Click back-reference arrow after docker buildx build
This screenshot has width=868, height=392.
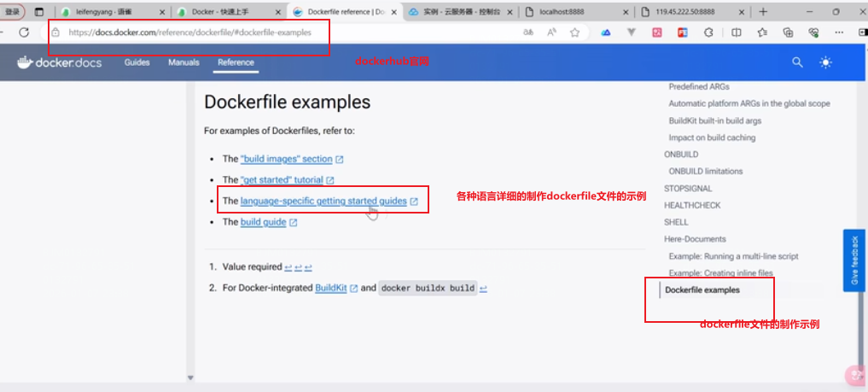[x=483, y=289]
